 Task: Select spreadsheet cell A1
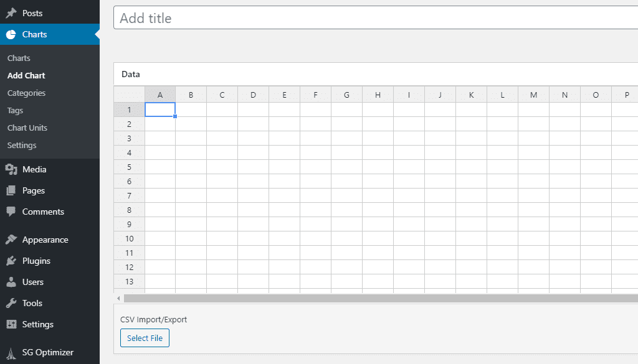tap(160, 109)
